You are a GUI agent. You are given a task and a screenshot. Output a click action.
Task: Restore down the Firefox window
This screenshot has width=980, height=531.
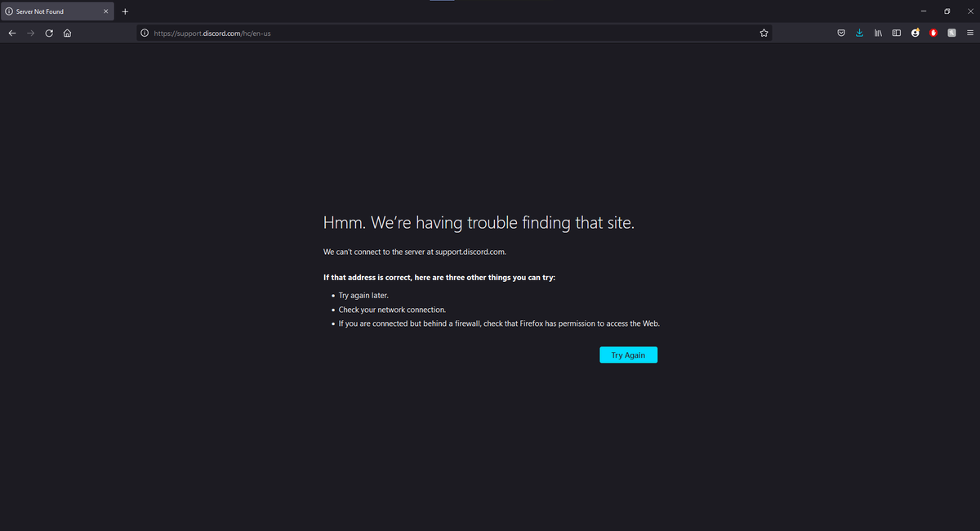point(947,11)
